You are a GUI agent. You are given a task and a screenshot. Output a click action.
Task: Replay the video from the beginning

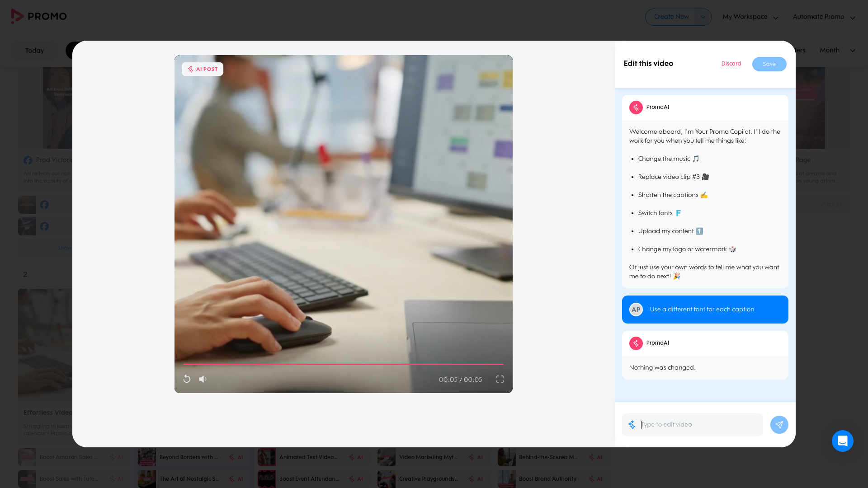187,379
